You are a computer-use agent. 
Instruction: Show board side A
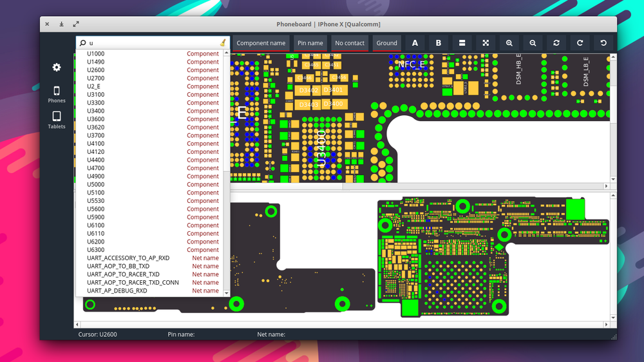tap(415, 43)
